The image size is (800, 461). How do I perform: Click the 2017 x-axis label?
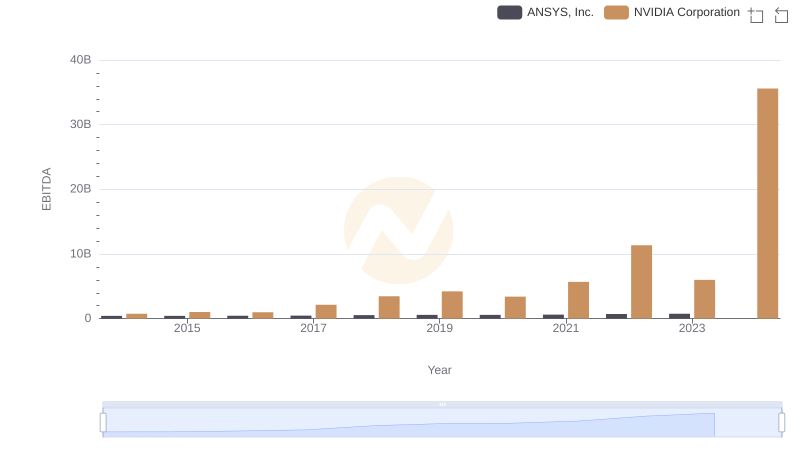click(313, 328)
